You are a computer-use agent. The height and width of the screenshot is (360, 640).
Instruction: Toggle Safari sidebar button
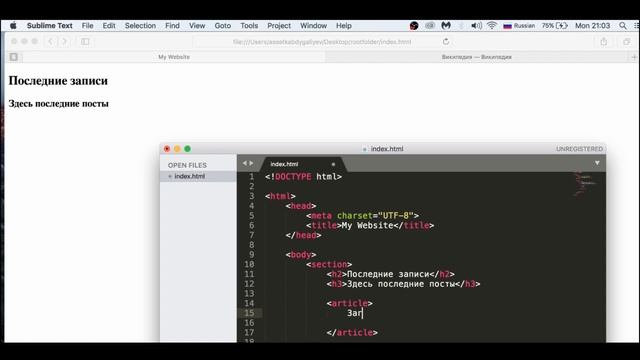tap(85, 41)
